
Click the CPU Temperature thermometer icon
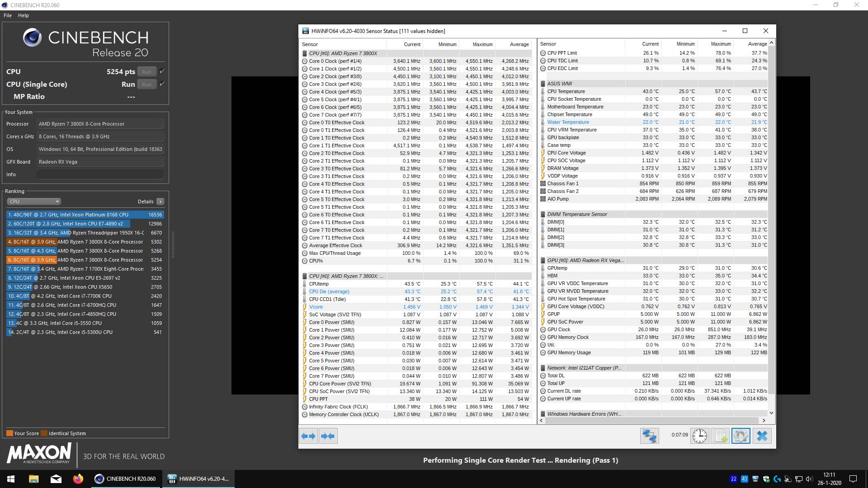point(543,91)
